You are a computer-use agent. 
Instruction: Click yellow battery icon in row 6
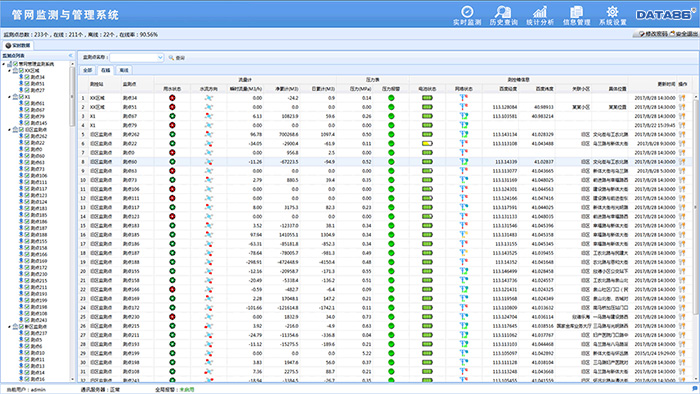427,144
